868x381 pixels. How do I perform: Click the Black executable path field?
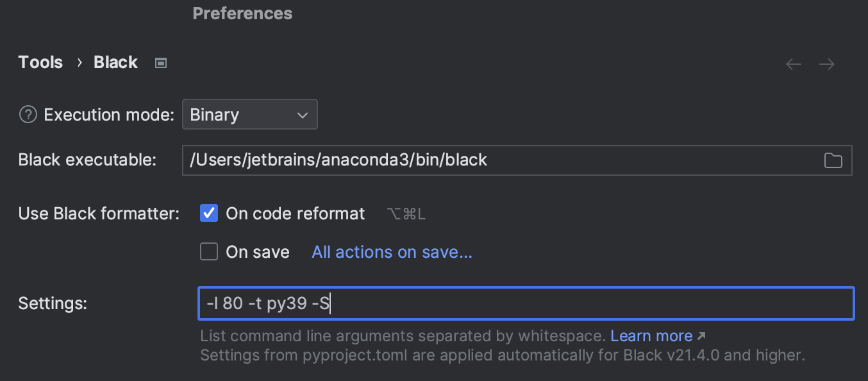(449, 160)
